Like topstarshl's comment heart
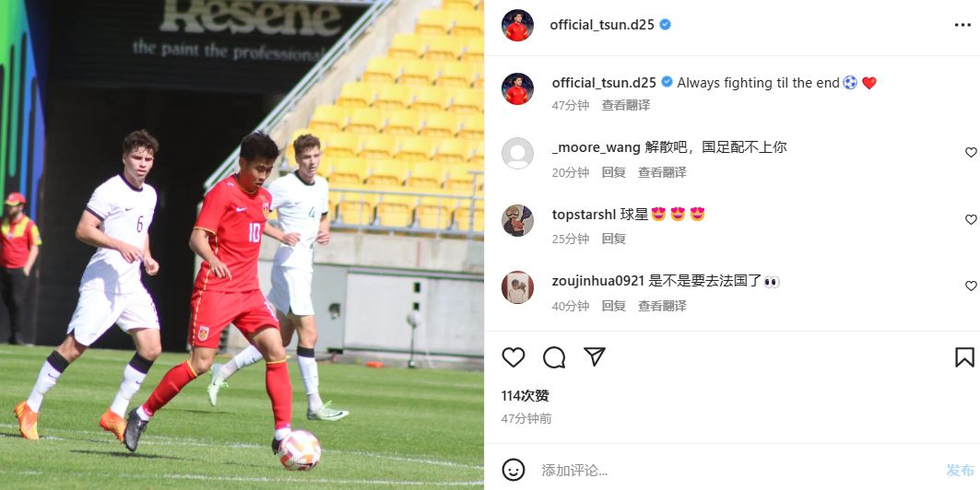Screen dimensions: 980x490 pyautogui.click(x=971, y=220)
